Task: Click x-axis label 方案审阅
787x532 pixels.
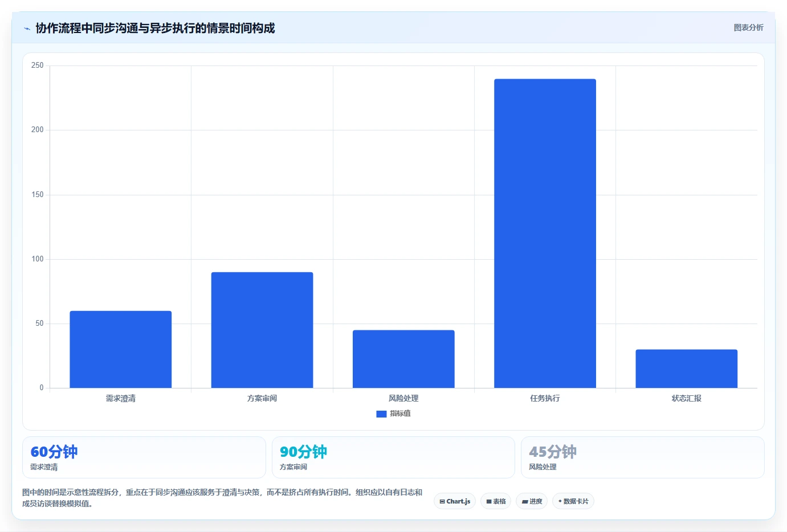Action: click(x=262, y=398)
